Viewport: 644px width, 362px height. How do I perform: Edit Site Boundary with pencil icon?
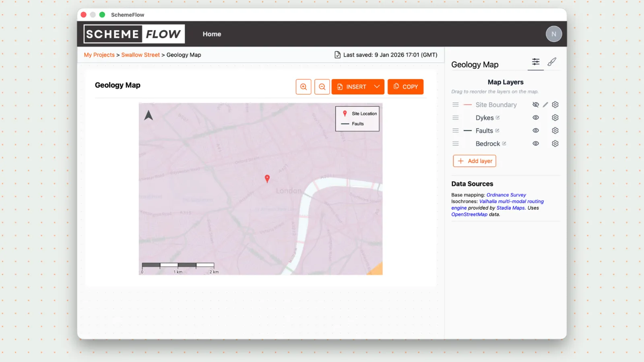pos(545,105)
